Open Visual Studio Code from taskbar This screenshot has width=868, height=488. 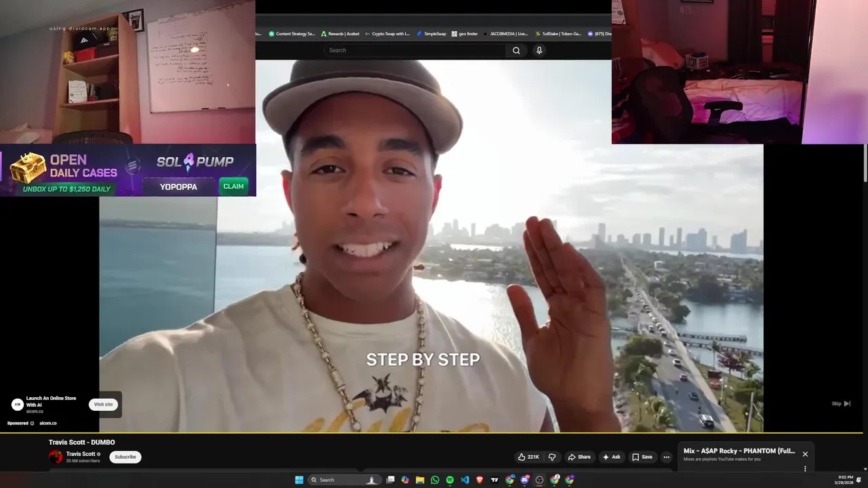click(x=465, y=480)
